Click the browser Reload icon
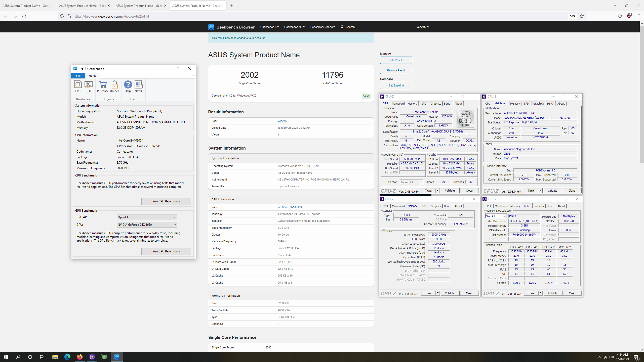The width and height of the screenshot is (644, 362). 24,16
